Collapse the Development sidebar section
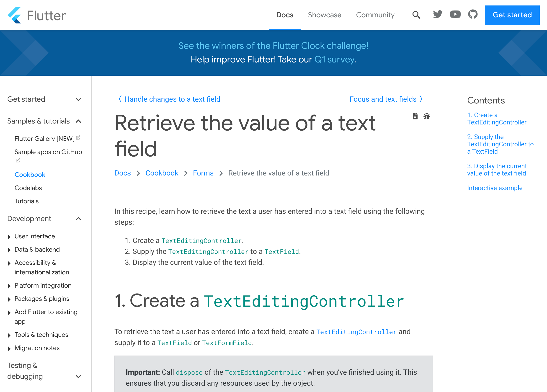 [x=78, y=219]
